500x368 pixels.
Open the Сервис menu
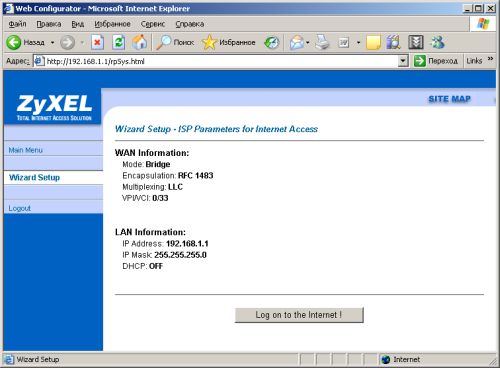click(153, 24)
